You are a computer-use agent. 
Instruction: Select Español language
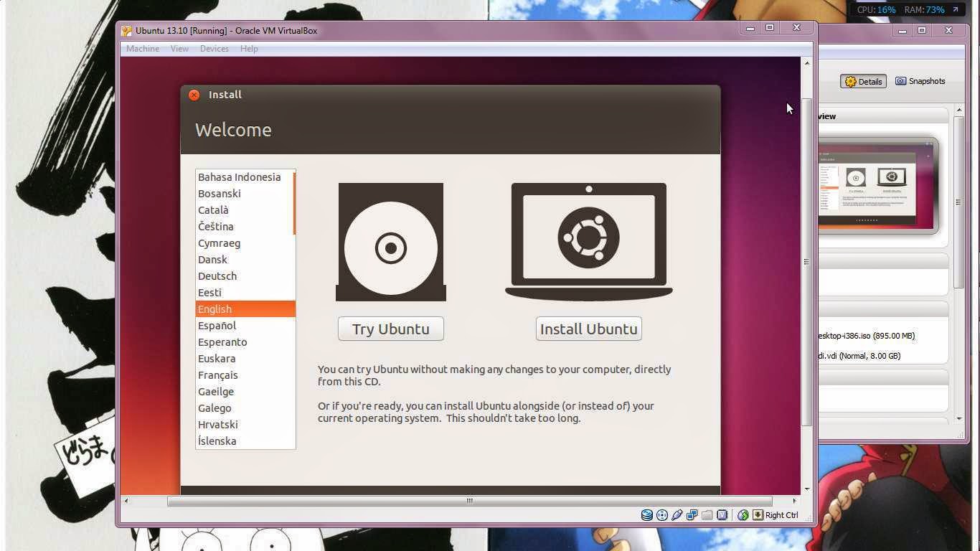245,326
